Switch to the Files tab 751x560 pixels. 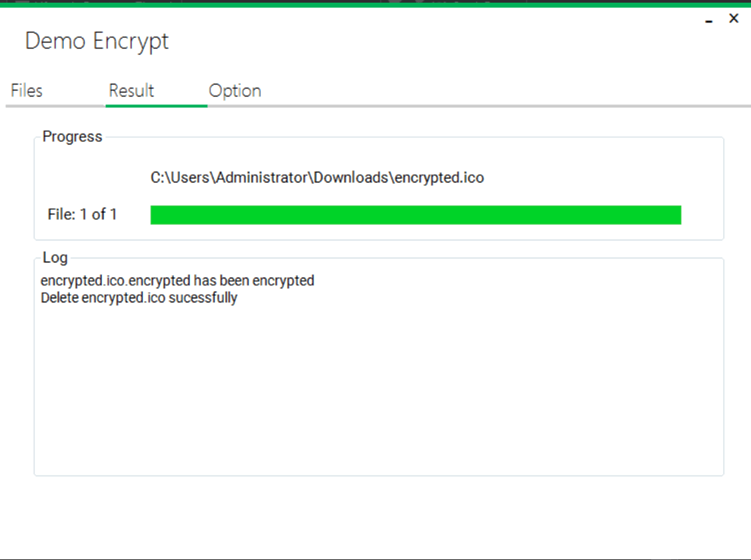[x=26, y=91]
